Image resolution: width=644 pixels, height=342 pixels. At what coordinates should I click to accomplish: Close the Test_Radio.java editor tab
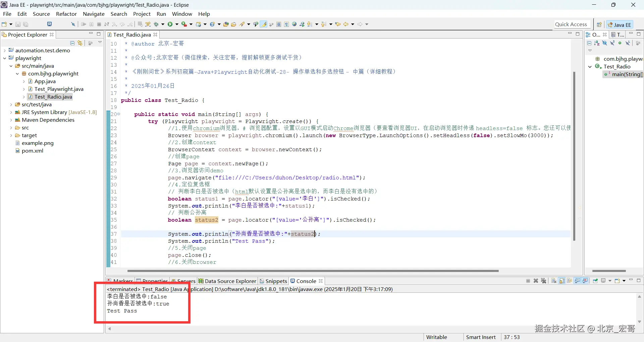click(x=155, y=35)
